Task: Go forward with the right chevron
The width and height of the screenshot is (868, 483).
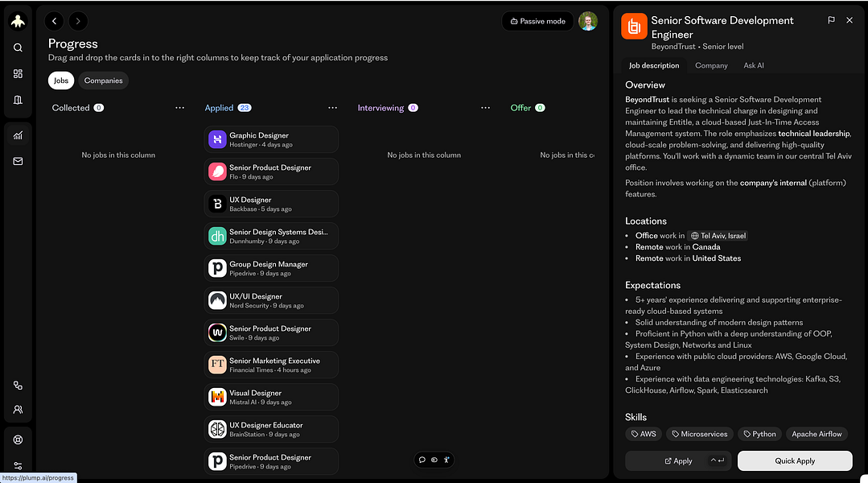Action: tap(78, 21)
